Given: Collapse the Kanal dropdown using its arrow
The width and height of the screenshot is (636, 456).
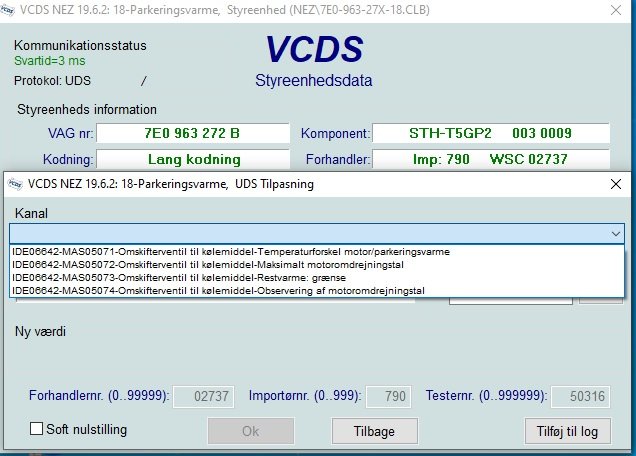Looking at the screenshot, I should coord(615,234).
